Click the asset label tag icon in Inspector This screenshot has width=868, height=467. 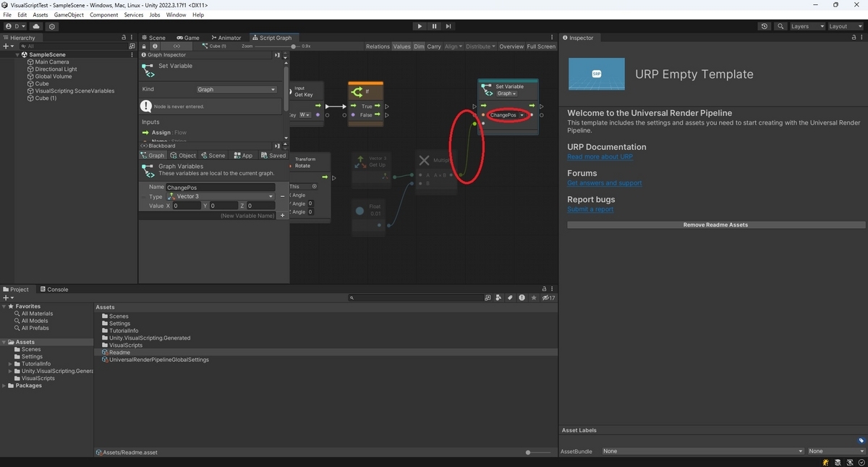tap(861, 440)
